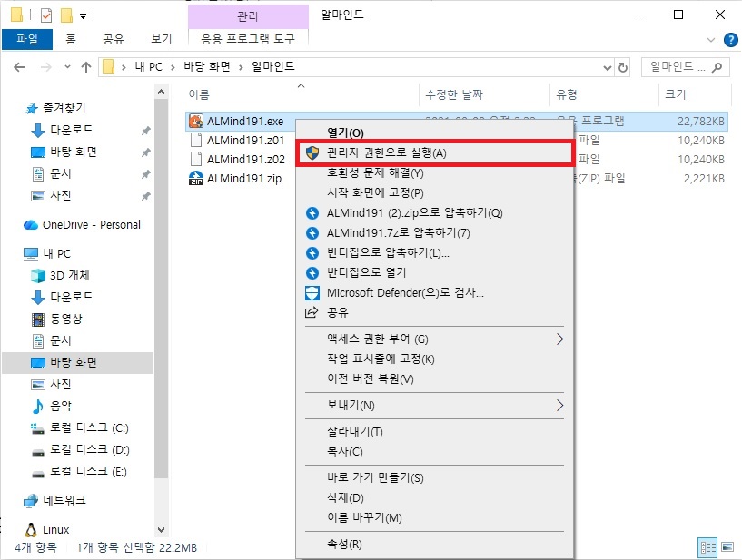
Task: Go back with the left arrow
Action: click(x=19, y=67)
